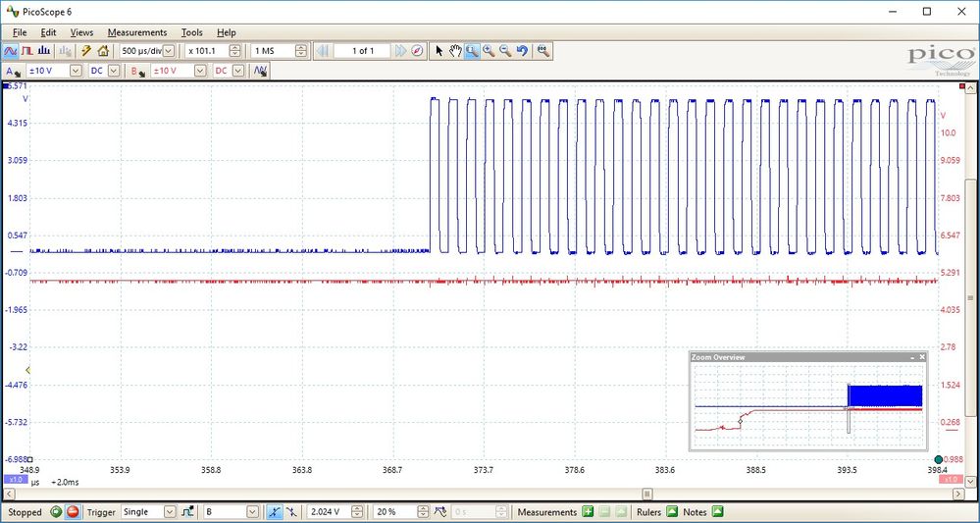Open the Math Channels button

pos(261,72)
